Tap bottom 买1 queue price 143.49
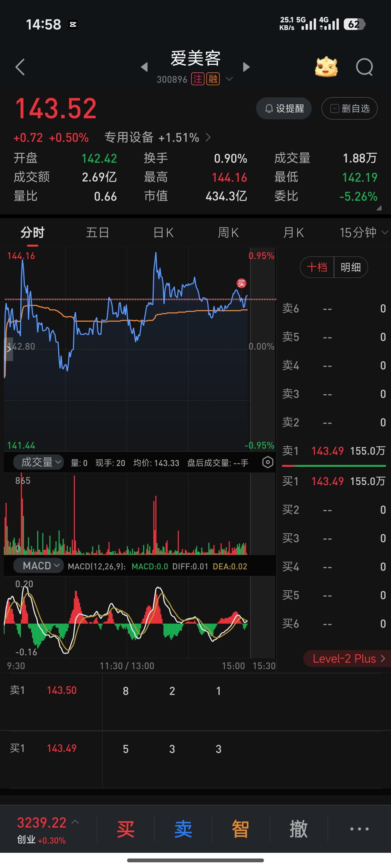The width and height of the screenshot is (391, 868). tap(62, 748)
